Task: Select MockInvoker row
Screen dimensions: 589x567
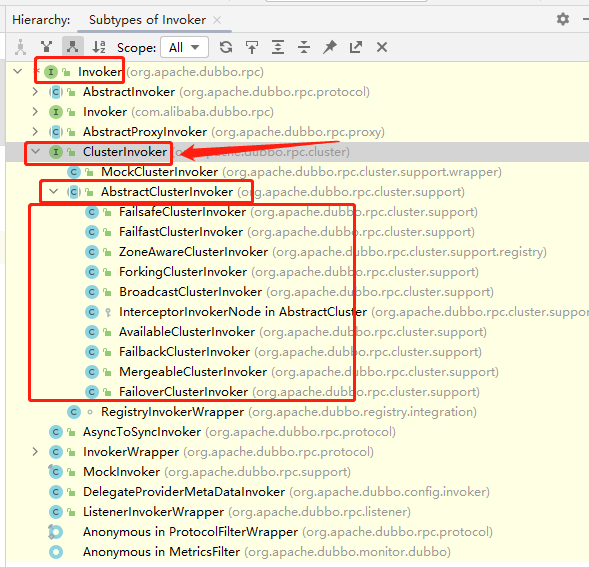Action: pos(297,472)
